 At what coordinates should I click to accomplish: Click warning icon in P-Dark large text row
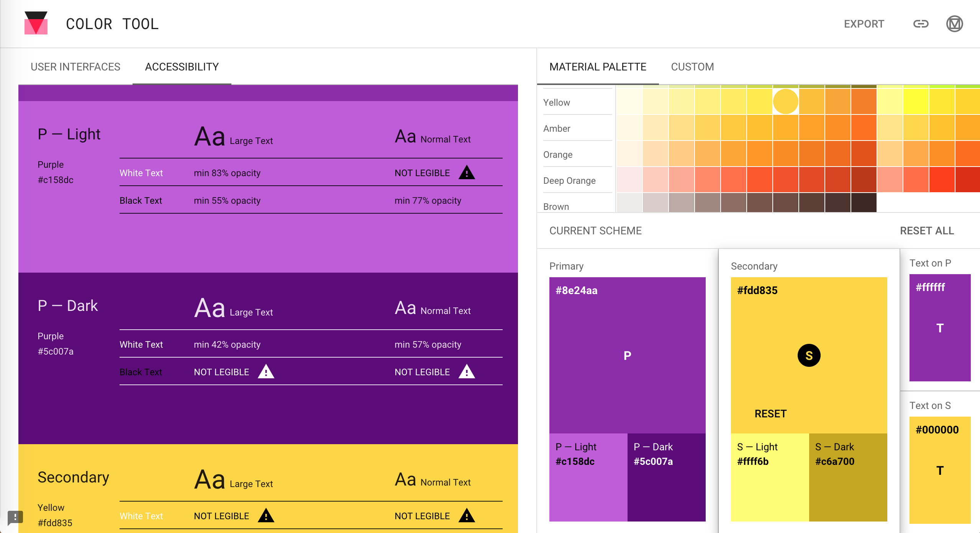(266, 372)
